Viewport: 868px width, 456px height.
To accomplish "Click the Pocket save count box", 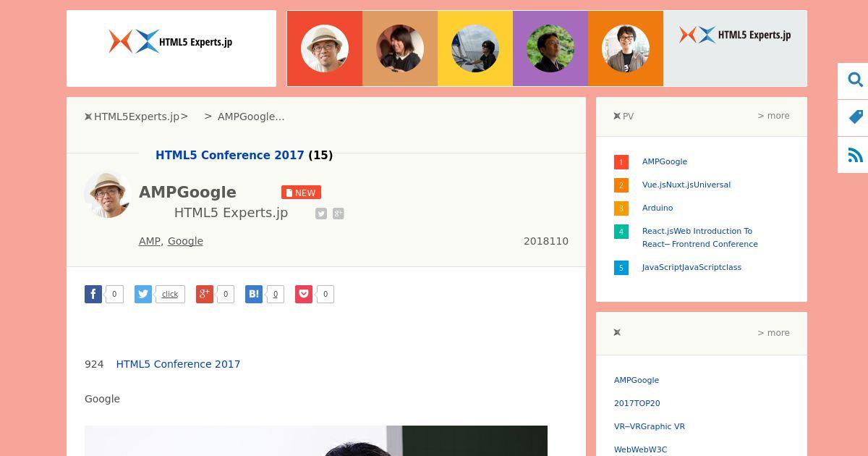I will click(x=325, y=294).
